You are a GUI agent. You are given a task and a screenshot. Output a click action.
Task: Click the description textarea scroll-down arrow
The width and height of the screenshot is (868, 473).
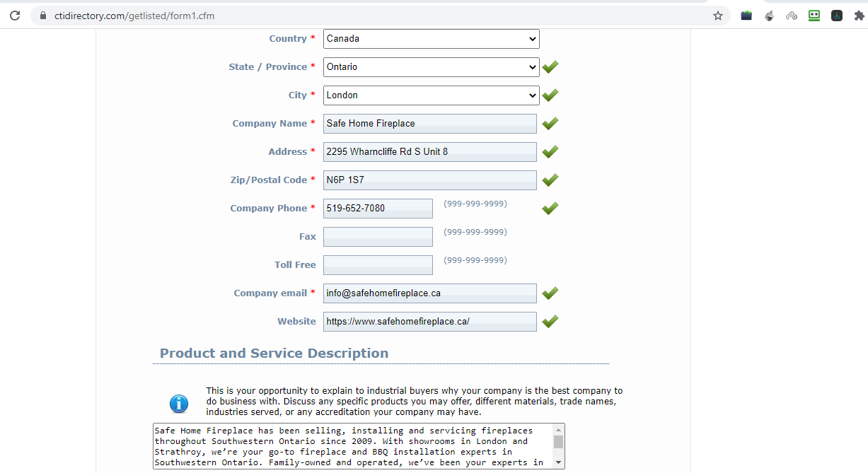[x=559, y=462]
